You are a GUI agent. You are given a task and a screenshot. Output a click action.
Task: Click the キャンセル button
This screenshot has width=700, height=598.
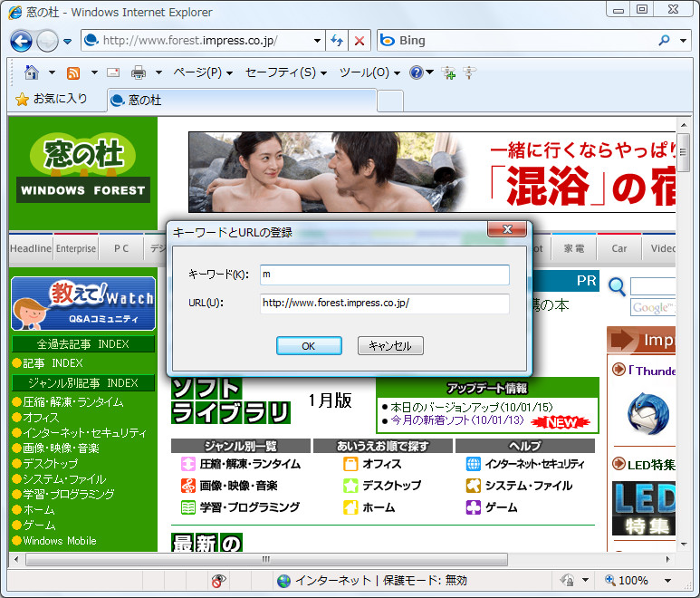390,346
